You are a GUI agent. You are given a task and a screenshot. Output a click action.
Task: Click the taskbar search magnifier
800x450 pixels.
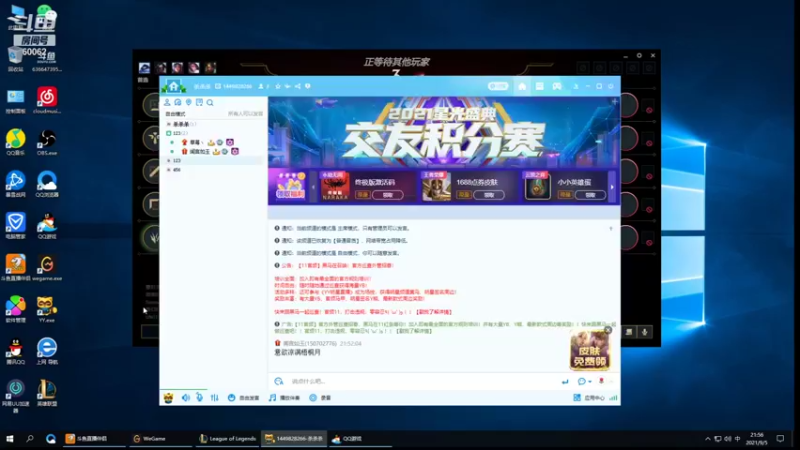point(30,438)
